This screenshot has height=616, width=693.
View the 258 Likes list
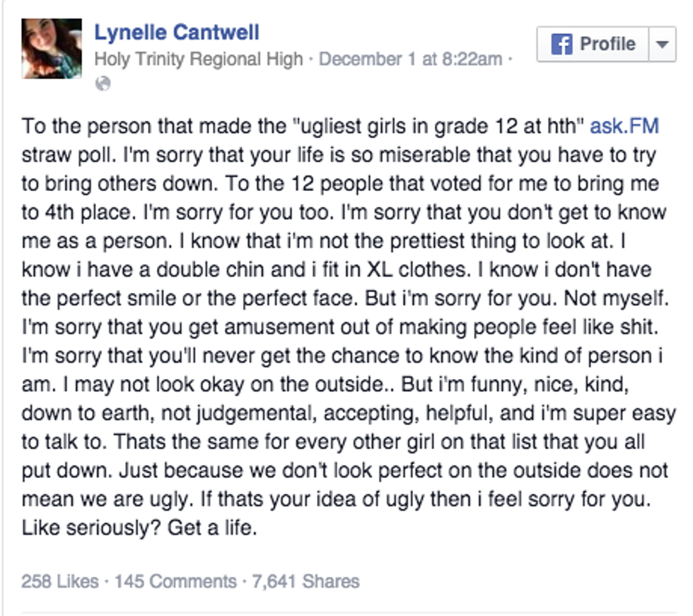(x=60, y=581)
